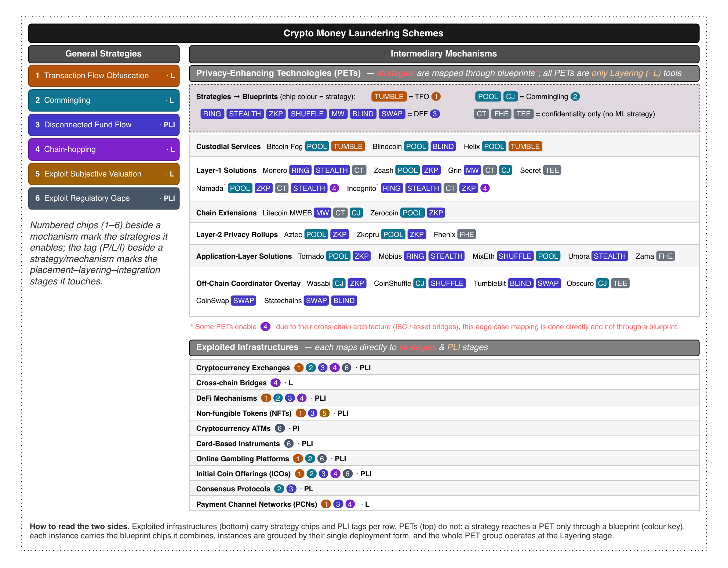Click the FHE chip beside Fhenix

[x=467, y=234]
